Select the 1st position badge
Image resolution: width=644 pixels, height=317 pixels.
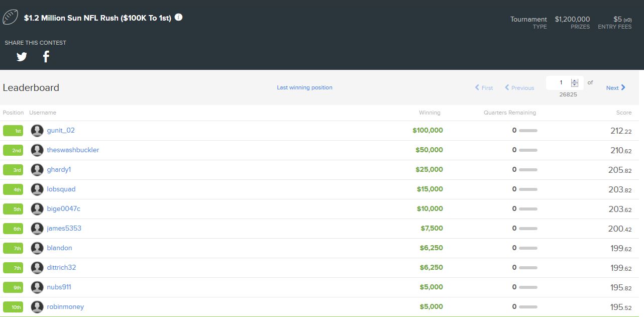click(x=14, y=131)
